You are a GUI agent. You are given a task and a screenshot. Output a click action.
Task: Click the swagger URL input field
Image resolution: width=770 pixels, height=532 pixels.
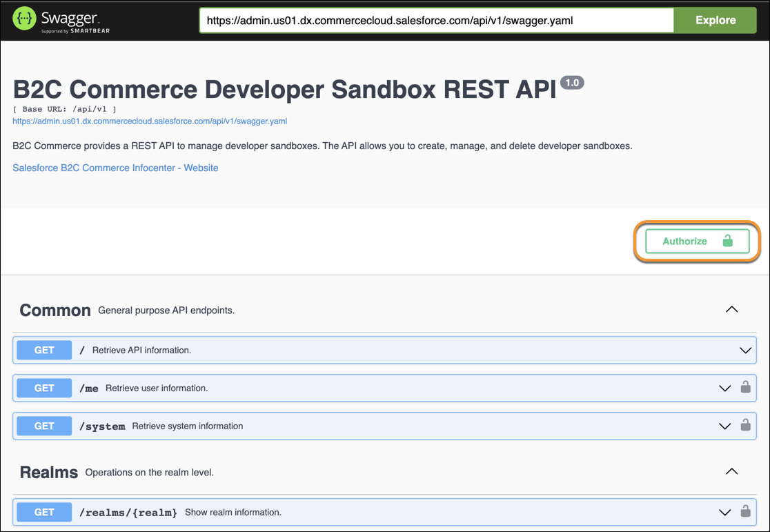tap(437, 20)
